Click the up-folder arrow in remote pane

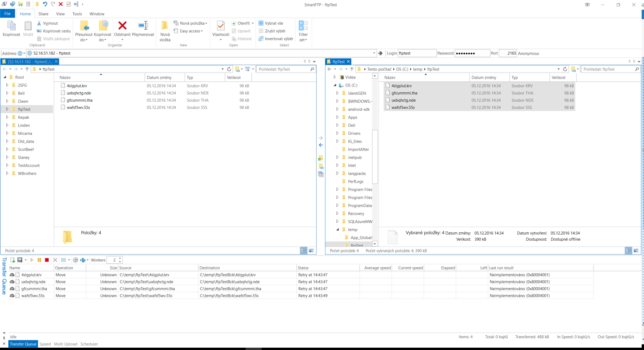(x=27, y=69)
